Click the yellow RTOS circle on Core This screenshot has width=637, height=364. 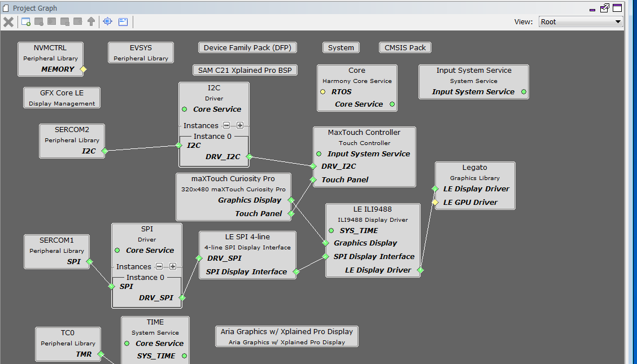click(x=323, y=92)
